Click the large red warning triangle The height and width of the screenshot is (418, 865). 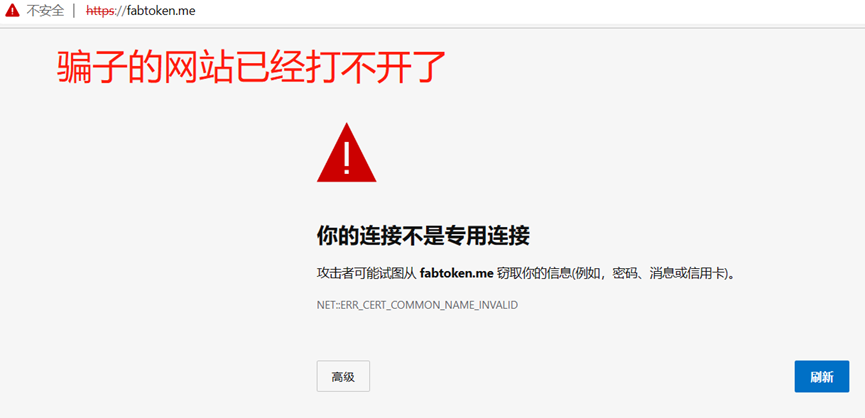click(346, 153)
